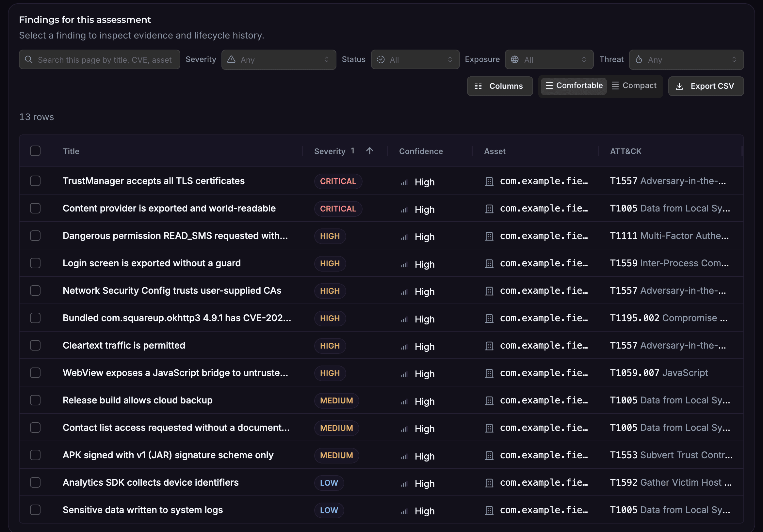
Task: Sort by the ATT&CK column header
Action: pyautogui.click(x=626, y=151)
